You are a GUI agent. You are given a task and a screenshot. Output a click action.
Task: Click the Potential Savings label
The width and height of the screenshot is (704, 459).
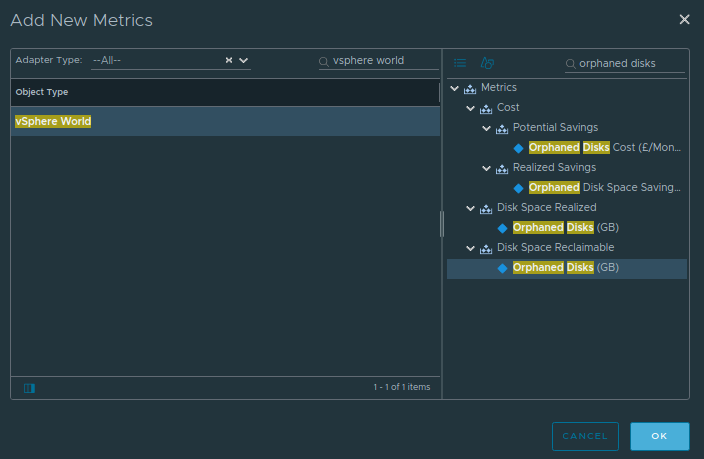click(x=555, y=128)
